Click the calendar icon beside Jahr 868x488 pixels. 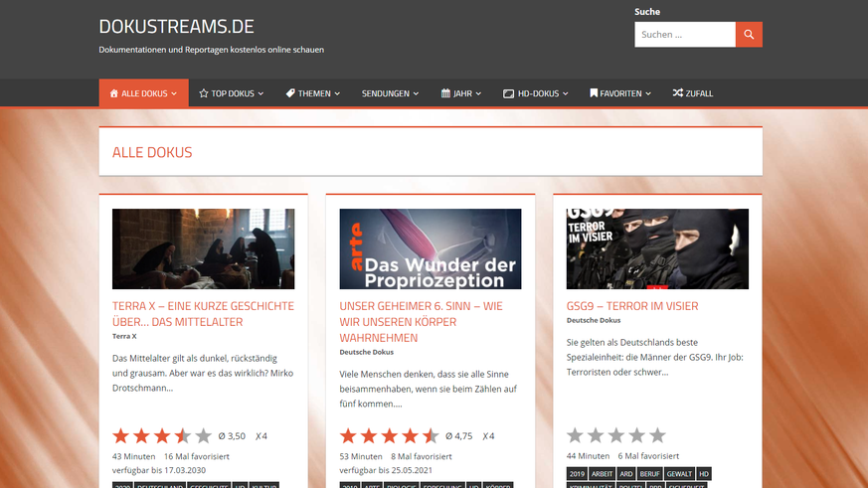pos(445,93)
